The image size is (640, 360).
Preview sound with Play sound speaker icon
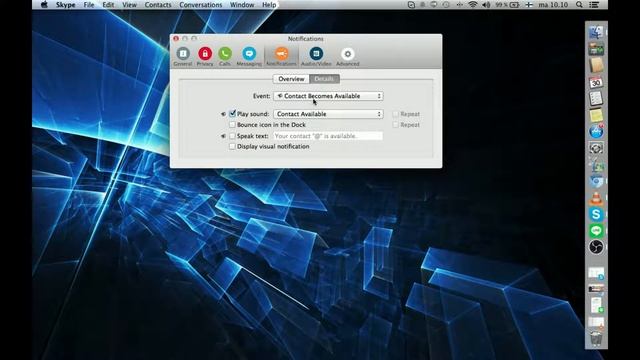(x=223, y=114)
